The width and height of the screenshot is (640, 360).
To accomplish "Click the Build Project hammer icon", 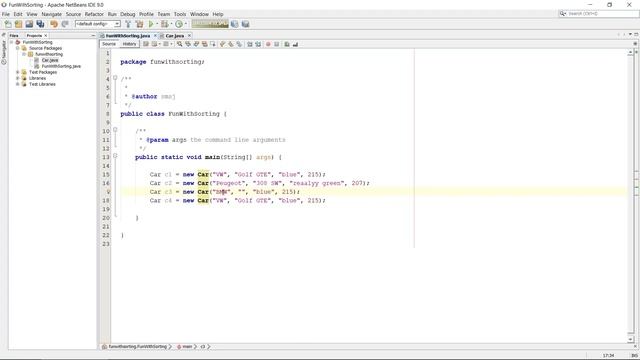I will tap(128, 24).
